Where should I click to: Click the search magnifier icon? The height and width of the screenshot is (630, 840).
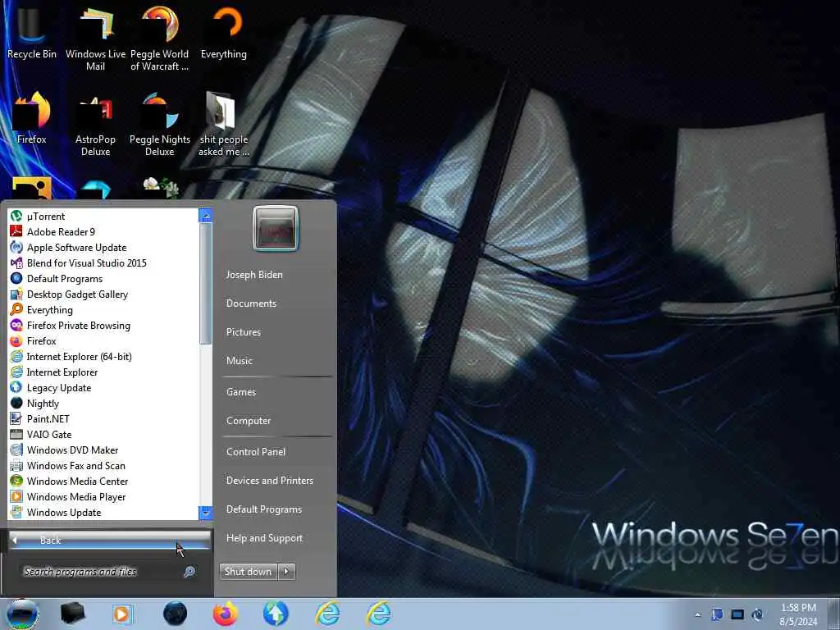pyautogui.click(x=189, y=572)
